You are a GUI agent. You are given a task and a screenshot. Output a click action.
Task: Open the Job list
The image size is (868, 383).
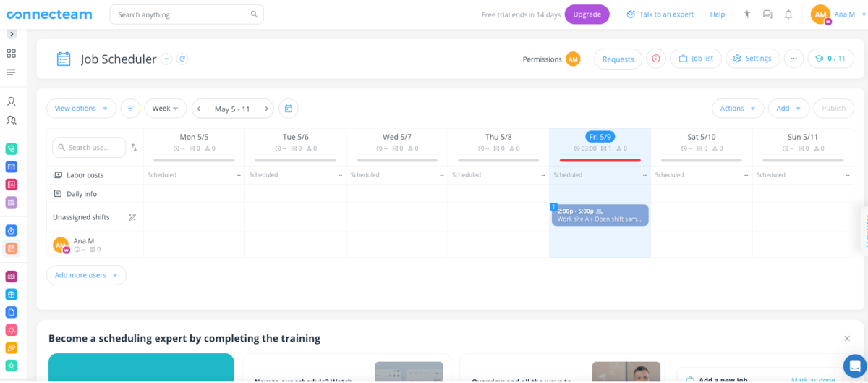(695, 59)
